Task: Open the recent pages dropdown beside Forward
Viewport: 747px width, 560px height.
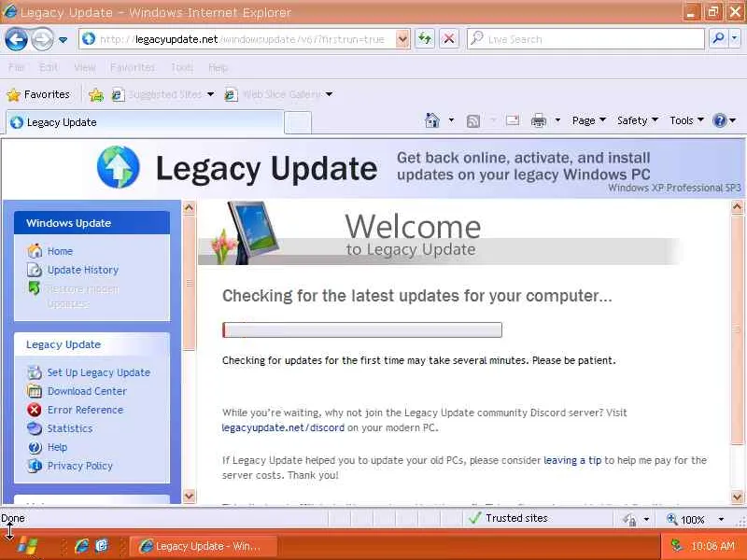Action: click(63, 40)
